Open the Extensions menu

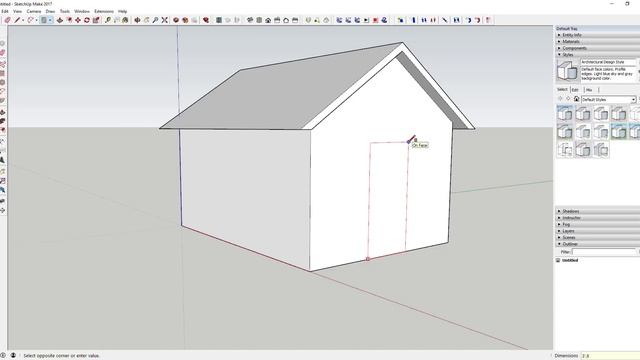pyautogui.click(x=104, y=11)
